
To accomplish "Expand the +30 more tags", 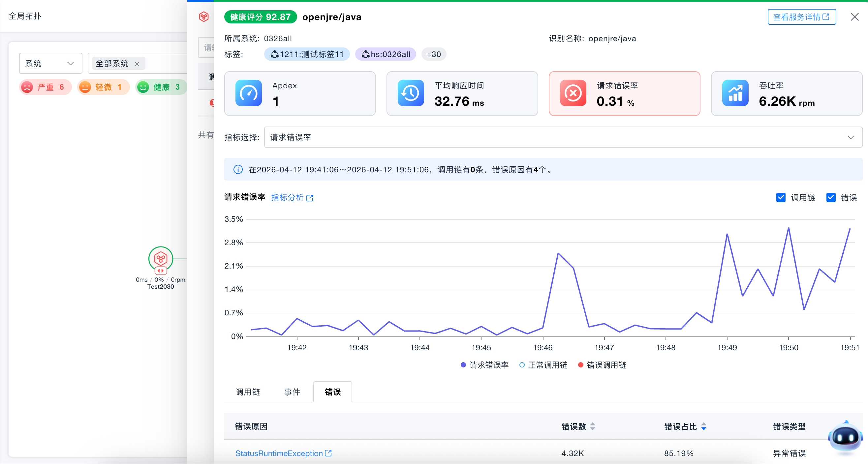I will click(x=433, y=54).
